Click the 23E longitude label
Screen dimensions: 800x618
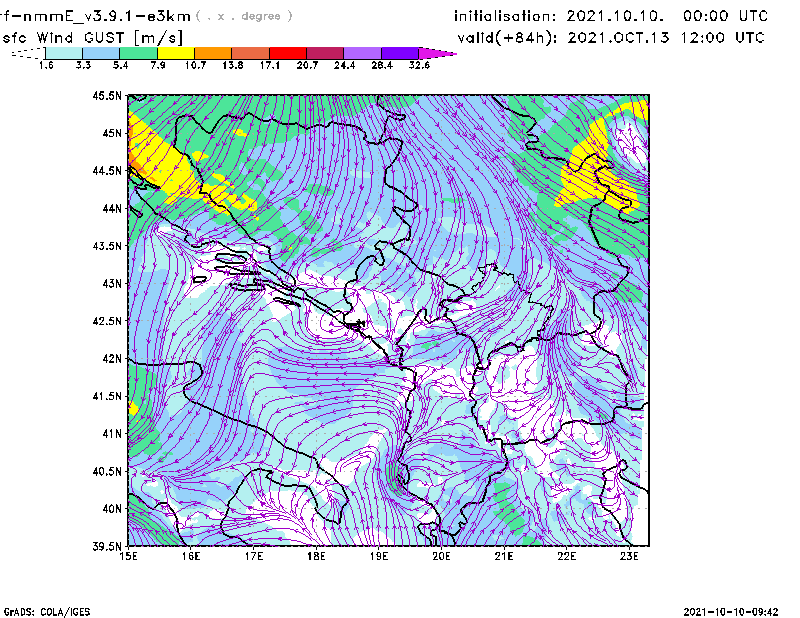pyautogui.click(x=630, y=556)
